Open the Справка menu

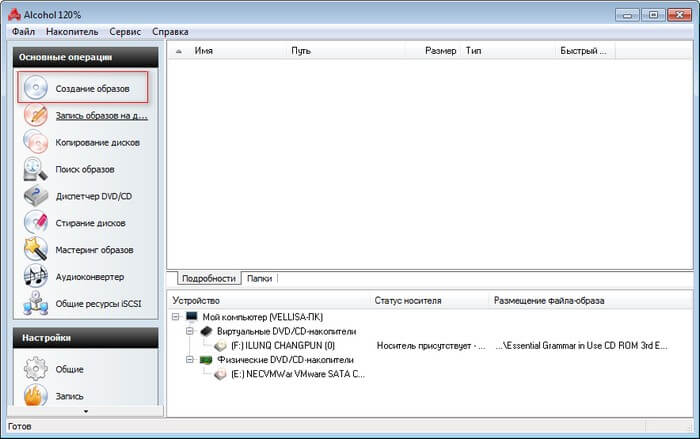point(170,32)
